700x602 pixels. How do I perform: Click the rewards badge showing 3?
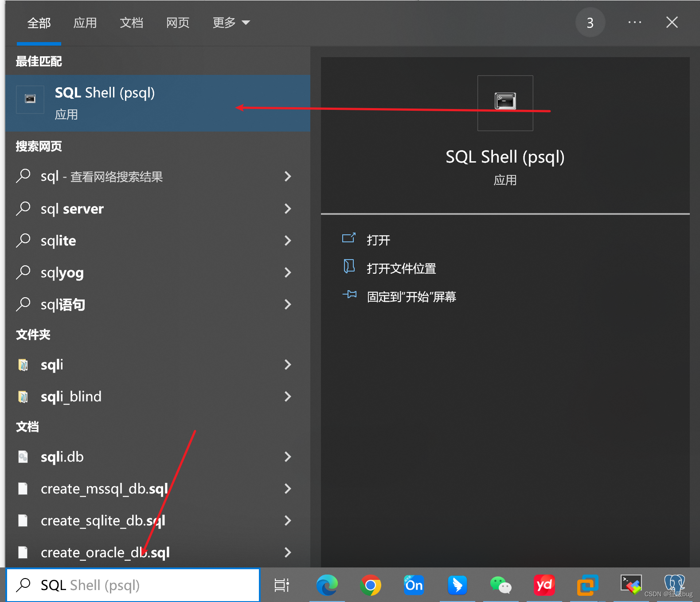[590, 23]
